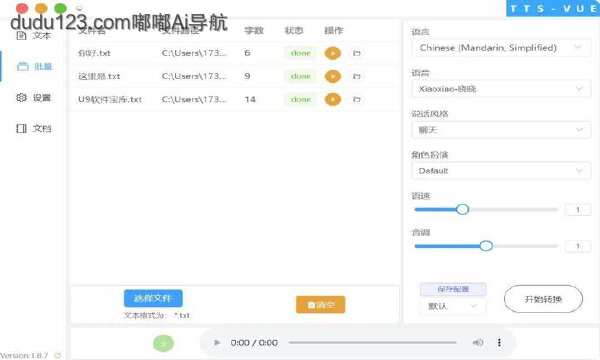
Task: Play audio for U9软件宝库.txt row
Action: pos(333,99)
